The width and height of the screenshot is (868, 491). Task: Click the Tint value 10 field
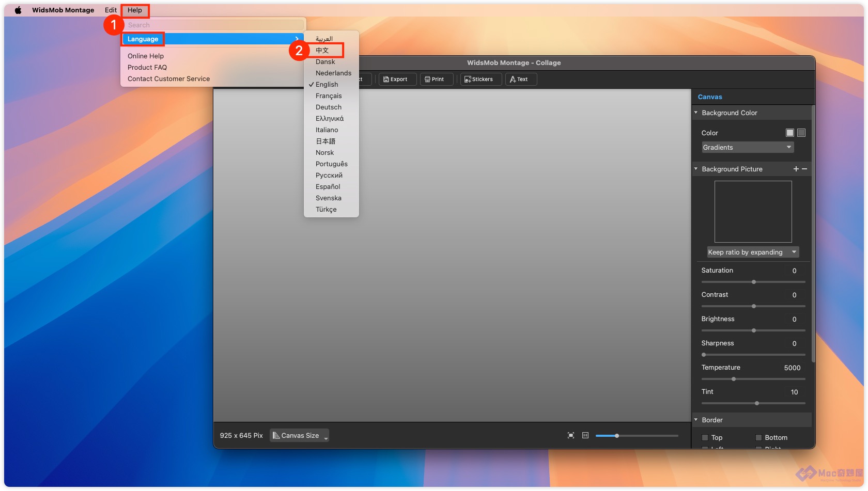[x=794, y=392]
